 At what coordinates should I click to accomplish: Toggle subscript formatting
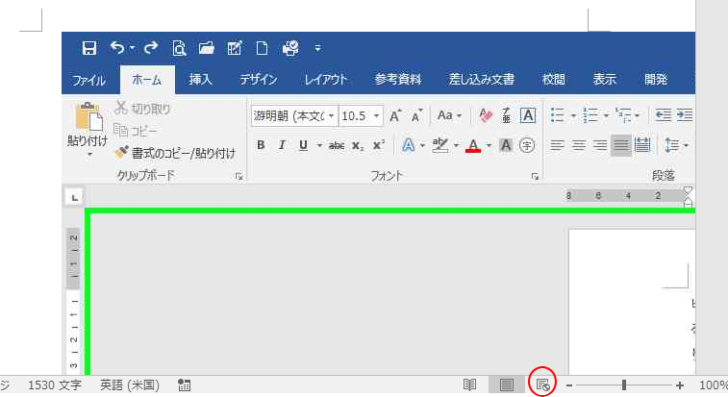(358, 146)
